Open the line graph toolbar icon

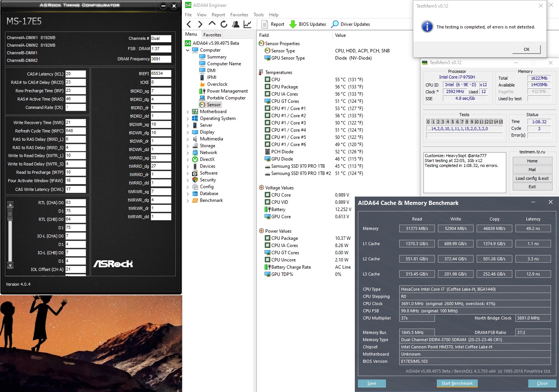[247, 24]
